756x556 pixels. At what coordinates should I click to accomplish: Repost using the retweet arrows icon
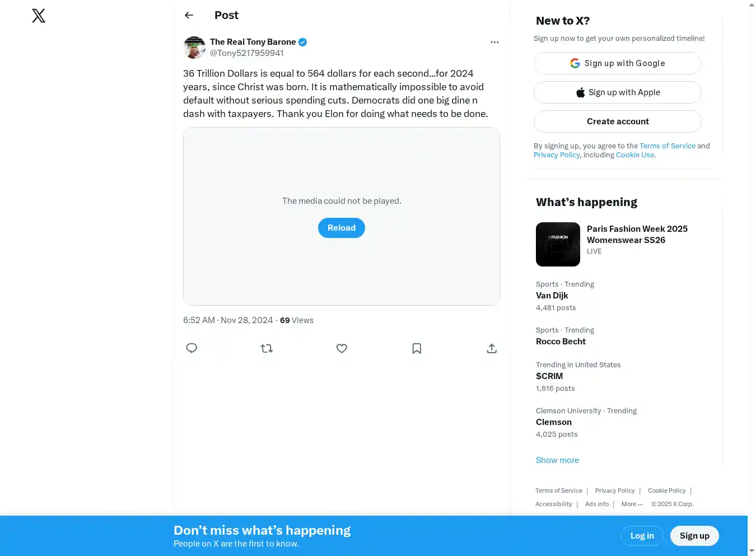click(267, 348)
